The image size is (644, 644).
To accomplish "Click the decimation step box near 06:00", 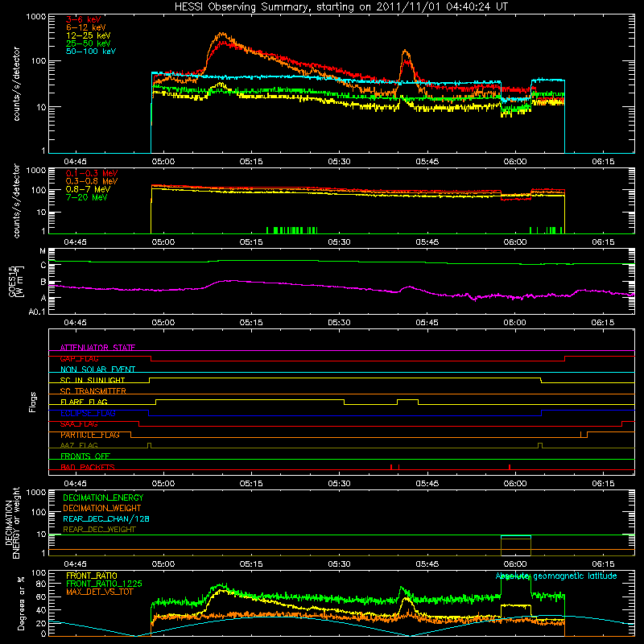I will pos(516,546).
